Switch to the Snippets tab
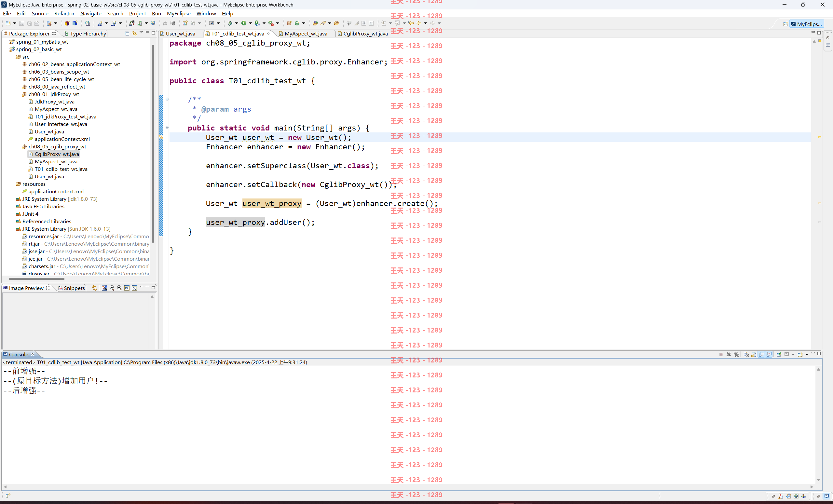Screen dimensions: 833x504 click(71, 288)
